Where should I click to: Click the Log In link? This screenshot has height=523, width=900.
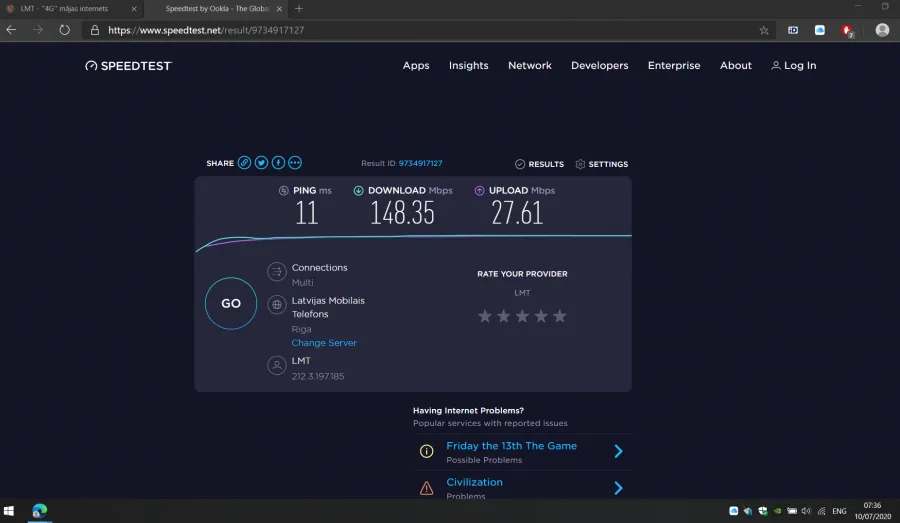tap(800, 65)
